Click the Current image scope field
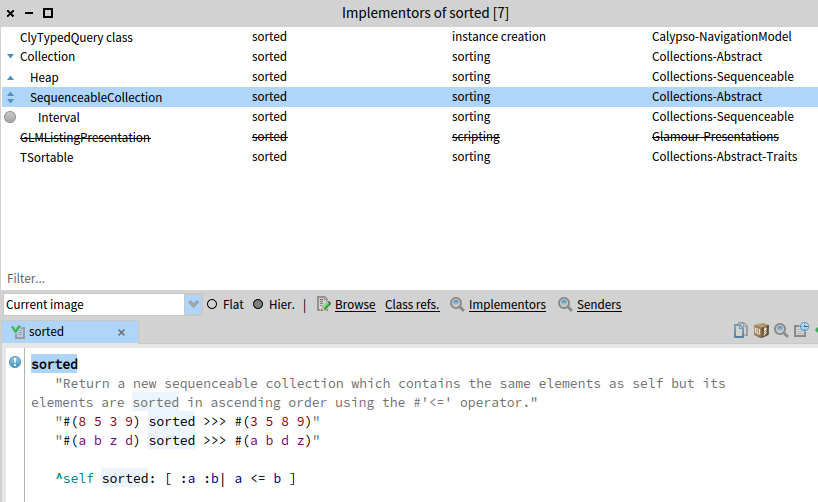The width and height of the screenshot is (818, 502). pyautogui.click(x=94, y=304)
